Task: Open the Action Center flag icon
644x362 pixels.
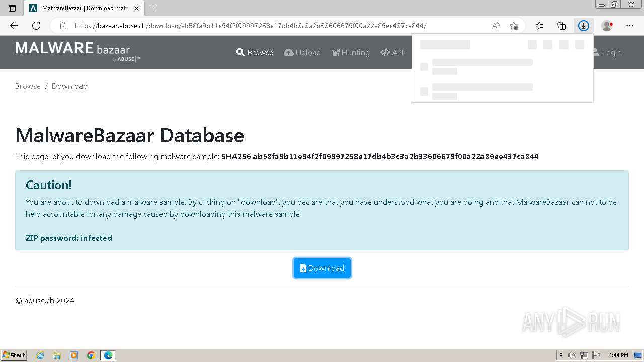Action: [x=596, y=355]
